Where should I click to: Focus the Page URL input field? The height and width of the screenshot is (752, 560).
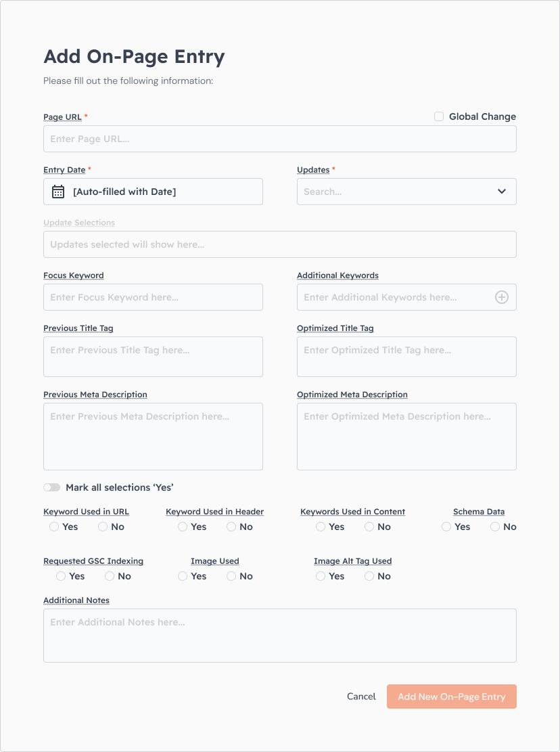tap(280, 139)
